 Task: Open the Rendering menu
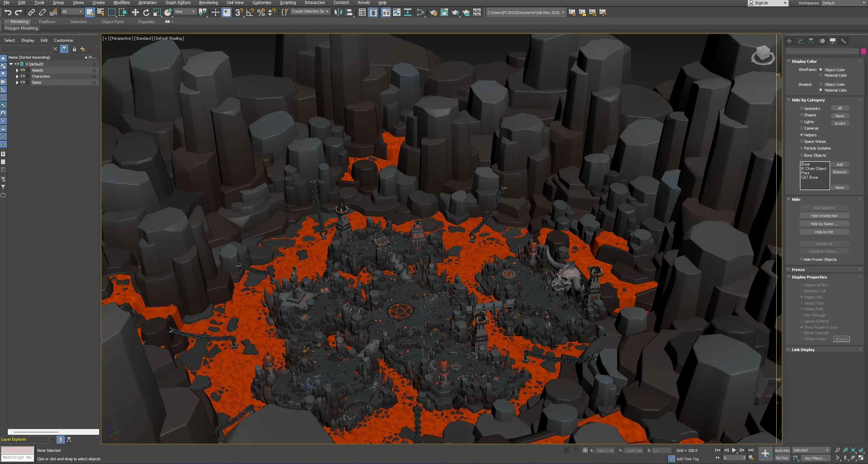[208, 3]
